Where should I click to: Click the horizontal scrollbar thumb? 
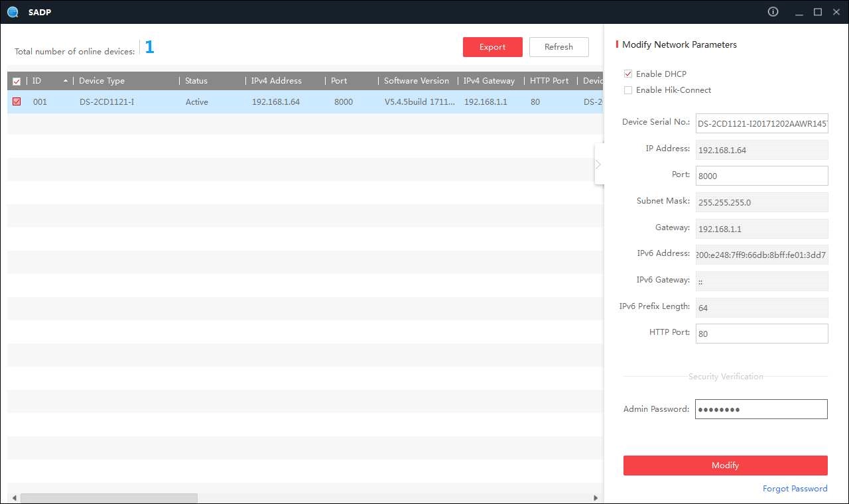pos(109,498)
